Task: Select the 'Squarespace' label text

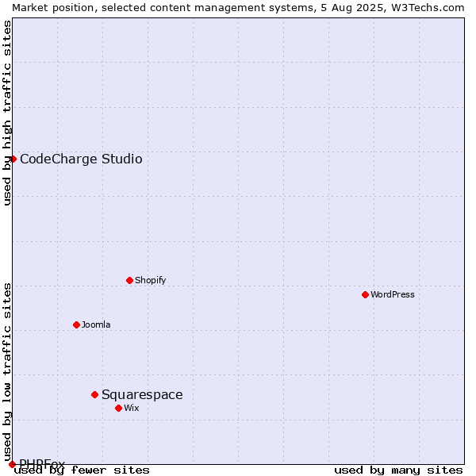Action: (x=142, y=395)
